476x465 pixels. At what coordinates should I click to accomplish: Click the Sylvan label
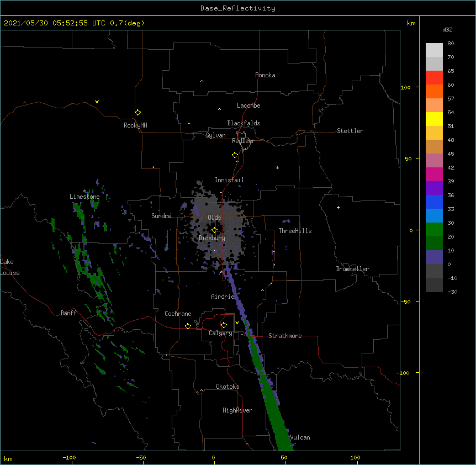point(215,135)
